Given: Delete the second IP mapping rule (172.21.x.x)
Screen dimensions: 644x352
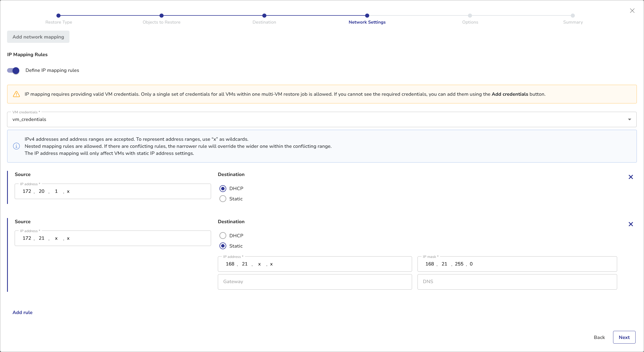Looking at the screenshot, I should [631, 224].
